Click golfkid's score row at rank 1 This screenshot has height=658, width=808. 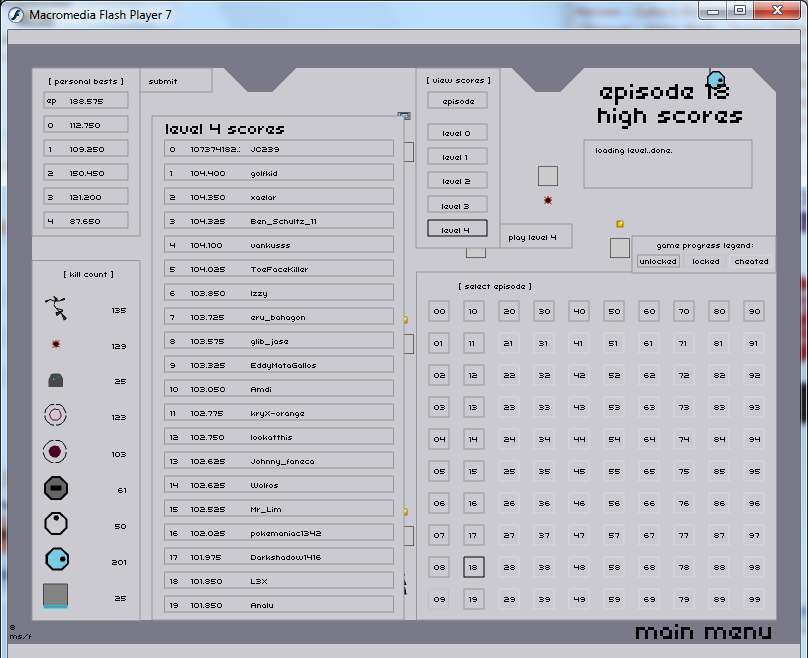(279, 173)
